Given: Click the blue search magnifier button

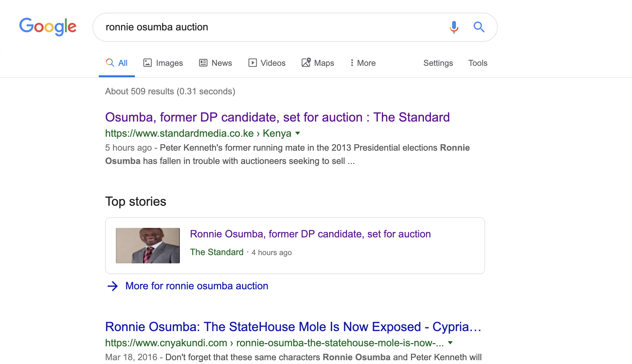Looking at the screenshot, I should [479, 27].
